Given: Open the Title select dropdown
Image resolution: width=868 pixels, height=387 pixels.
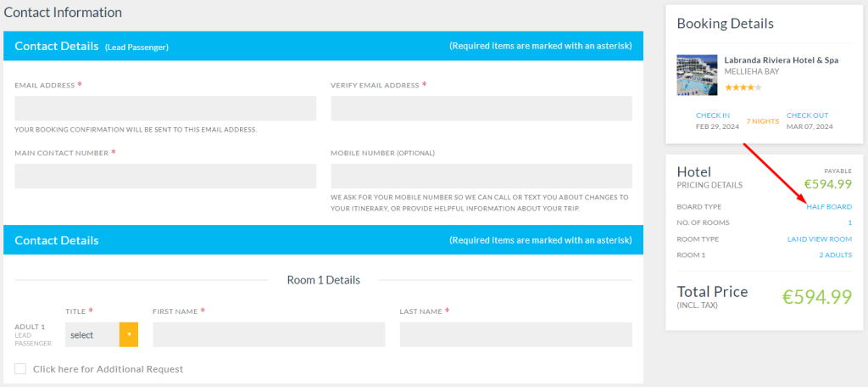Looking at the screenshot, I should point(102,335).
